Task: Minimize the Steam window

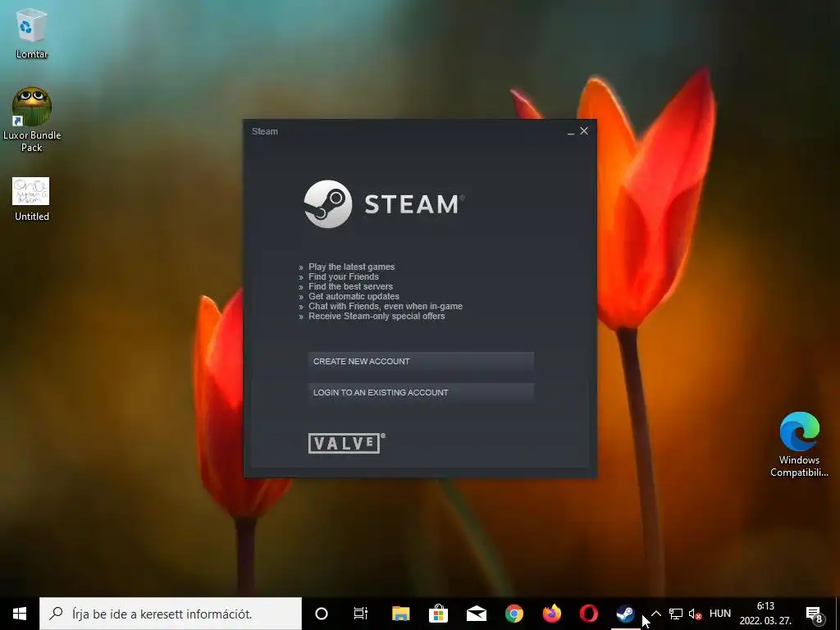Action: point(571,131)
